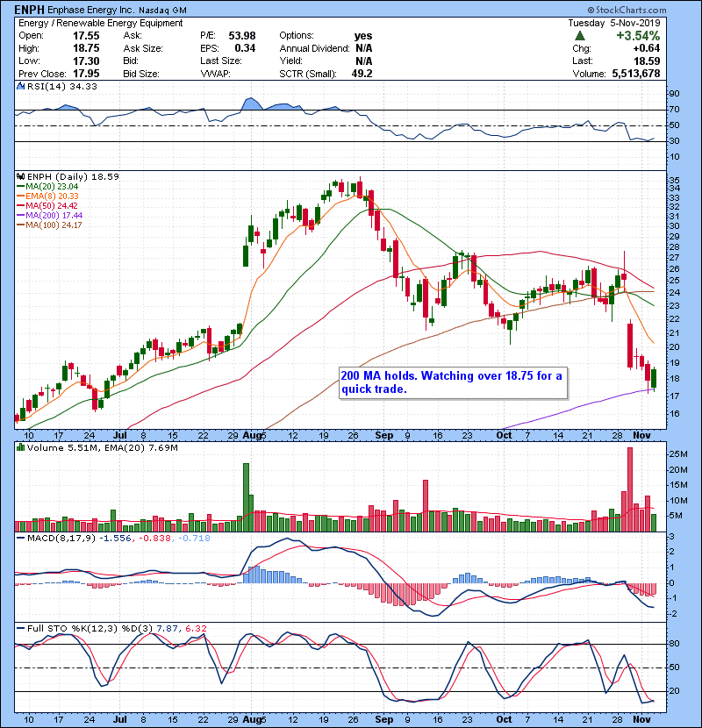Screen dimensions: 702x728
Task: Click the date Tuesday 5-Nov-2019
Action: (613, 23)
